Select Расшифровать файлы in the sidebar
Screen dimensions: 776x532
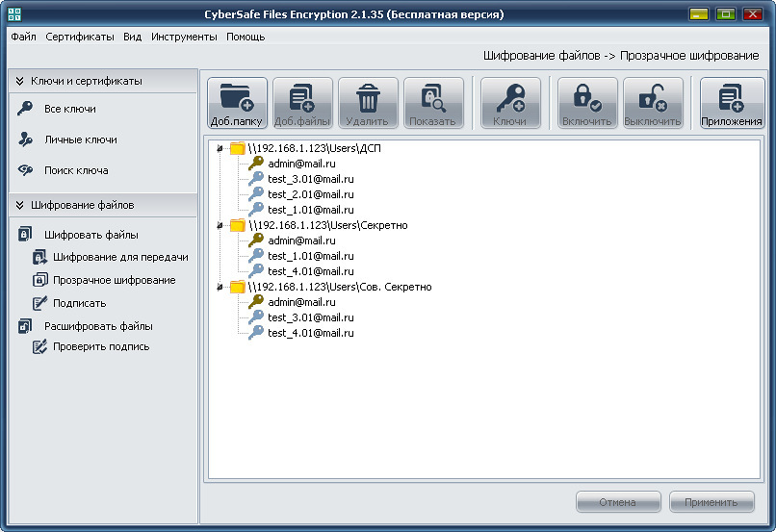click(x=98, y=326)
